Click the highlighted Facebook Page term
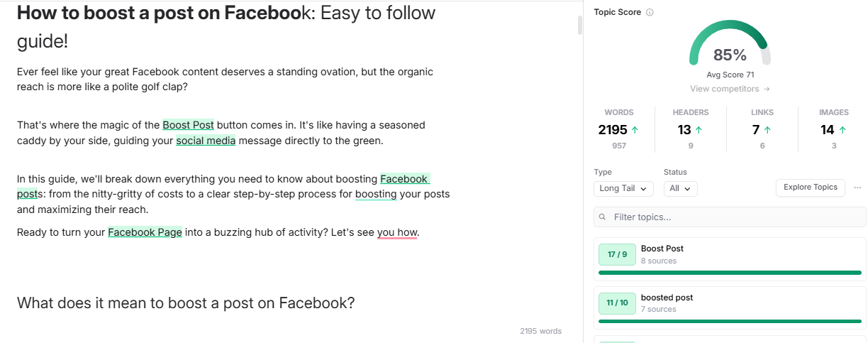The height and width of the screenshot is (343, 868). coord(145,232)
